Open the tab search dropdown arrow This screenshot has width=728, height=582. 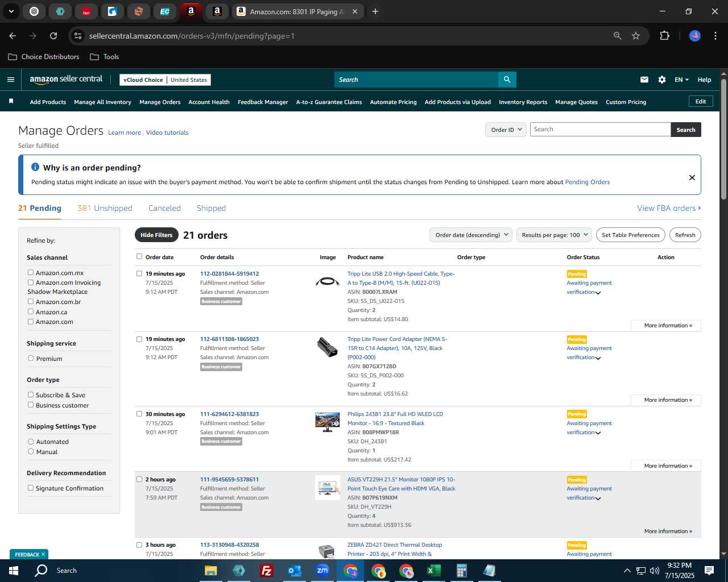[11, 11]
